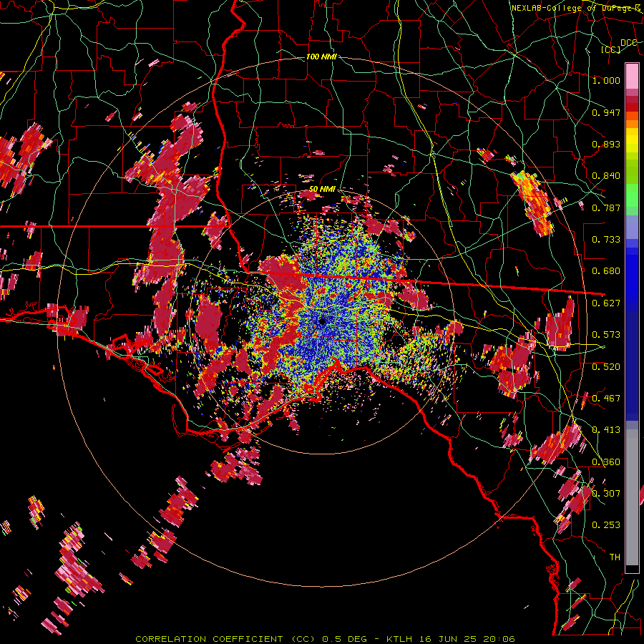644x644 pixels.
Task: Click the 0.947 scale value
Action: 606,112
